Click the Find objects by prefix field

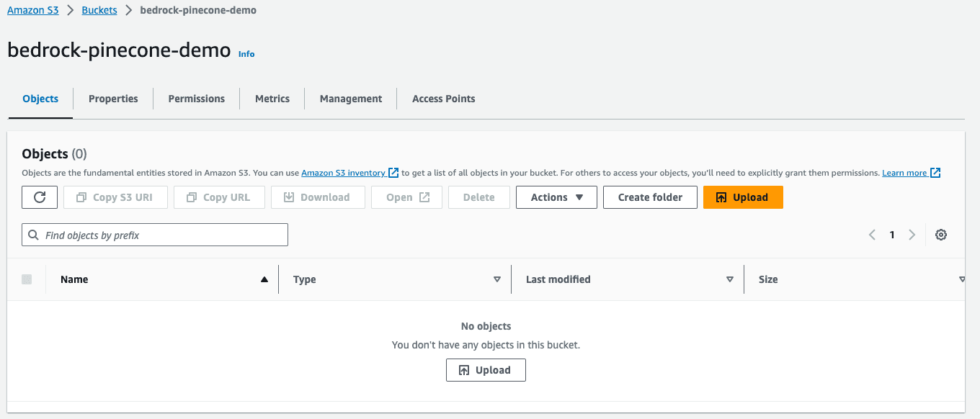(x=155, y=235)
